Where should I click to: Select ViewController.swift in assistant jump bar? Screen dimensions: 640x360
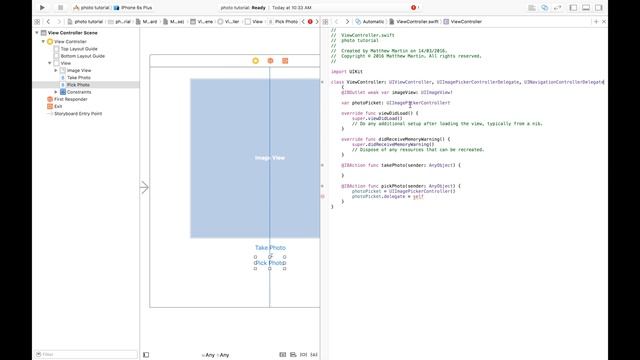pyautogui.click(x=414, y=22)
